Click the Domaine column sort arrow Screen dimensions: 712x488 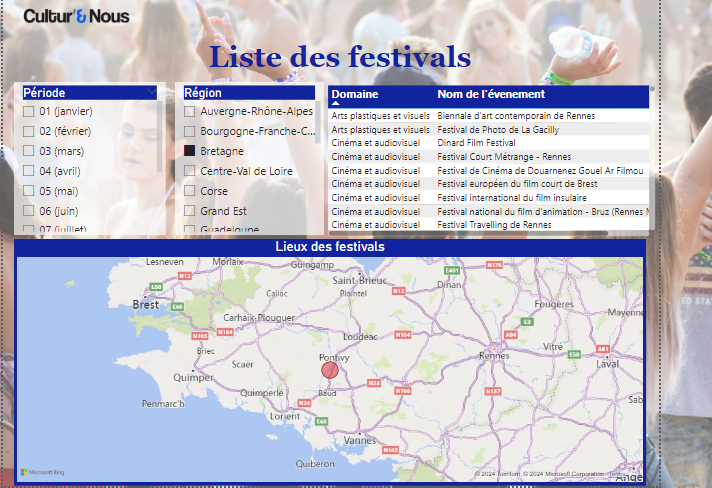336,104
